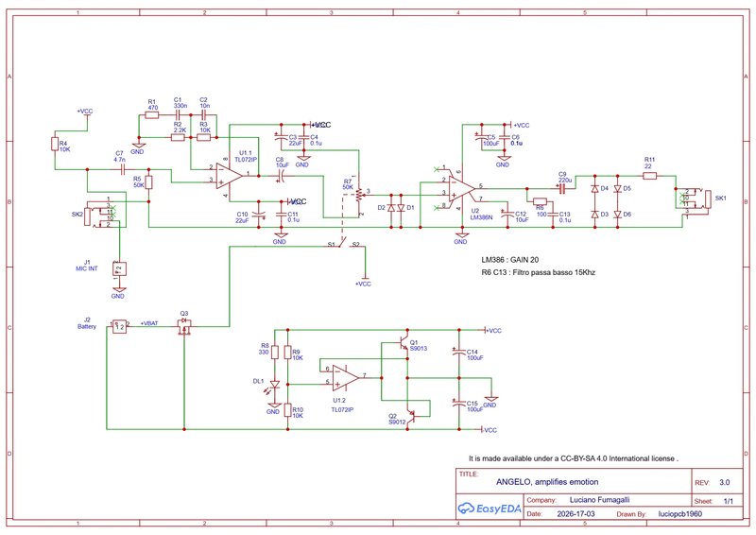Click the J1 MIC INT connector
Image resolution: width=756 pixels, height=535 pixels.
120,268
